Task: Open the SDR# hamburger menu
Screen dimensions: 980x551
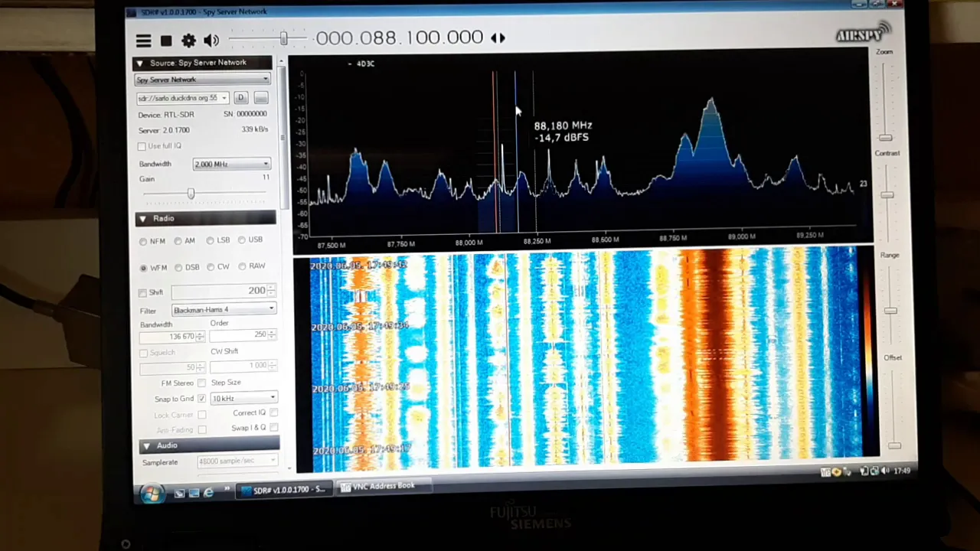Action: 143,41
